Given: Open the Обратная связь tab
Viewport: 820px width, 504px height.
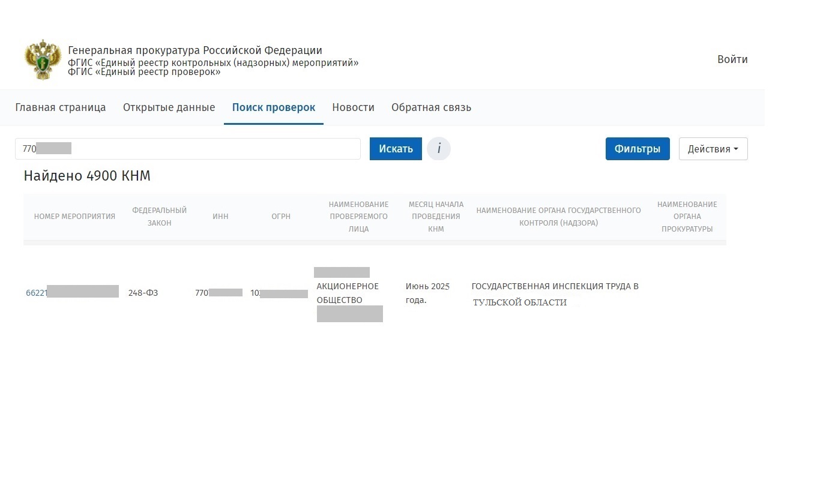Looking at the screenshot, I should [x=431, y=107].
